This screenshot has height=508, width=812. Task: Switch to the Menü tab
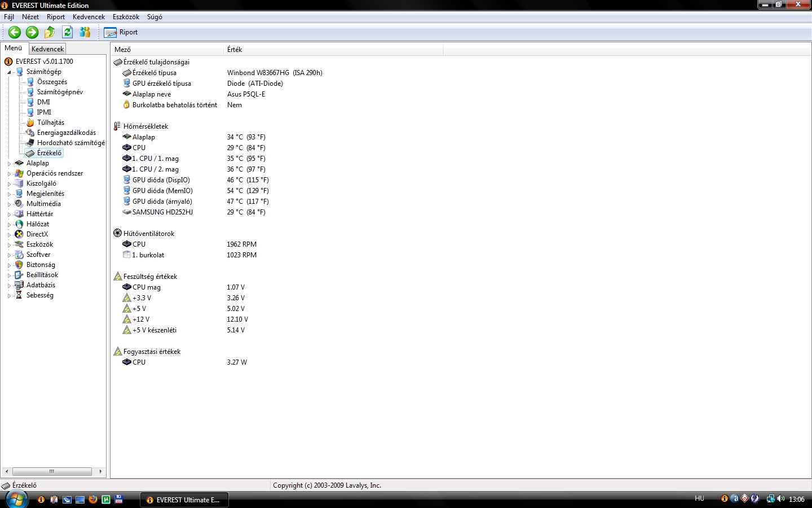pos(14,48)
